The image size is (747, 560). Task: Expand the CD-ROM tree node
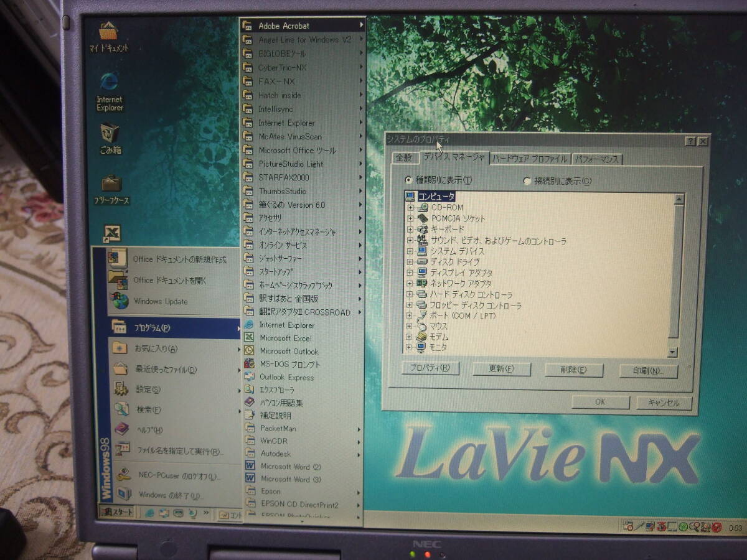(410, 208)
